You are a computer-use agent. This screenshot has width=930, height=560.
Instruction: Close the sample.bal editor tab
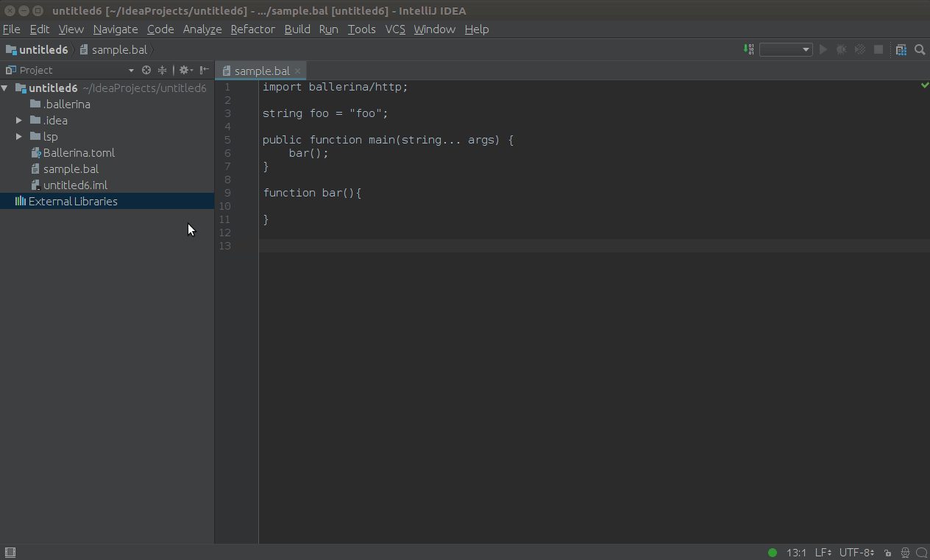297,71
